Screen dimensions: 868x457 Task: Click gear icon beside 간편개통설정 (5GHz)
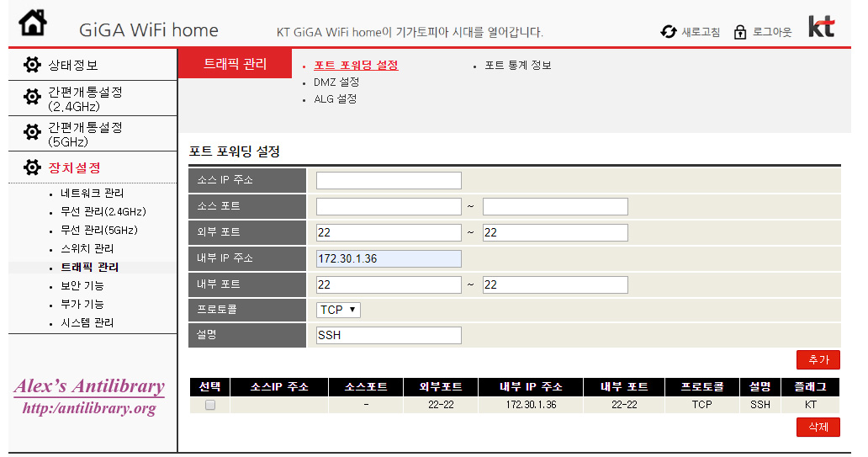click(32, 132)
